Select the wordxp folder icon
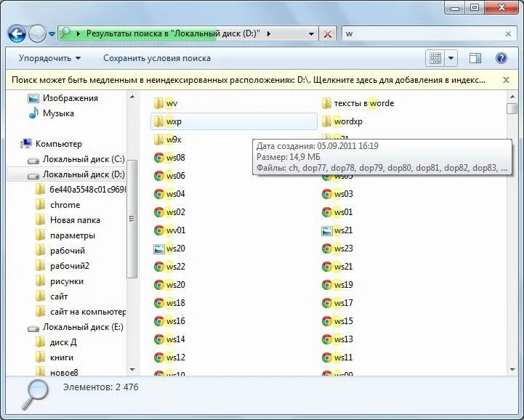The width and height of the screenshot is (524, 420). pyautogui.click(x=326, y=121)
